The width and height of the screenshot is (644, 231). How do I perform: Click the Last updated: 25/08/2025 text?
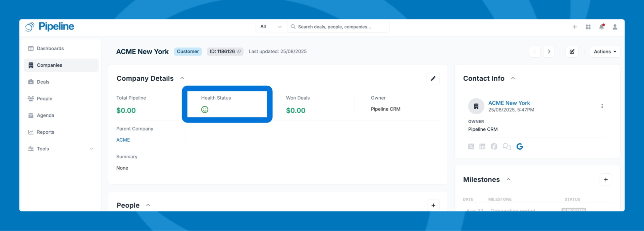click(278, 52)
